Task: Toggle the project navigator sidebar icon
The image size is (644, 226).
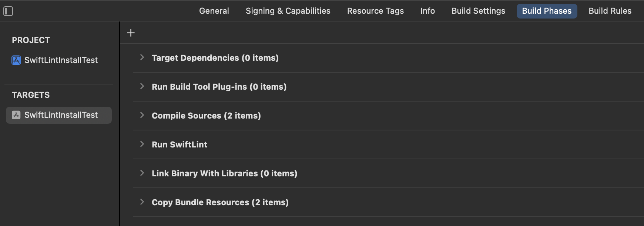Action: (x=8, y=11)
